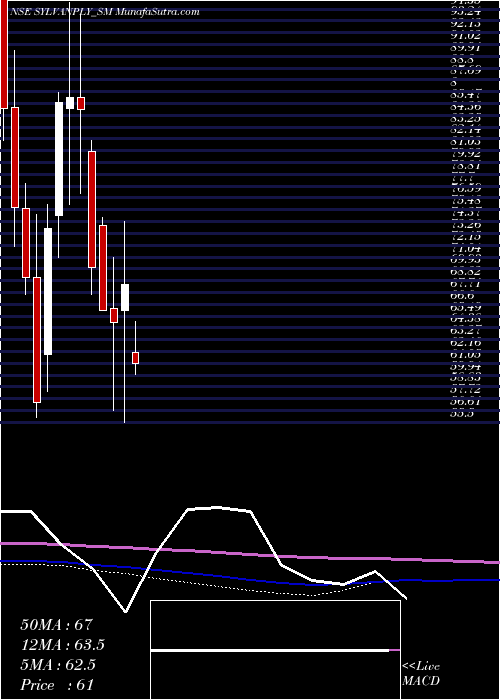Click the 55.5 price axis label

point(462,414)
